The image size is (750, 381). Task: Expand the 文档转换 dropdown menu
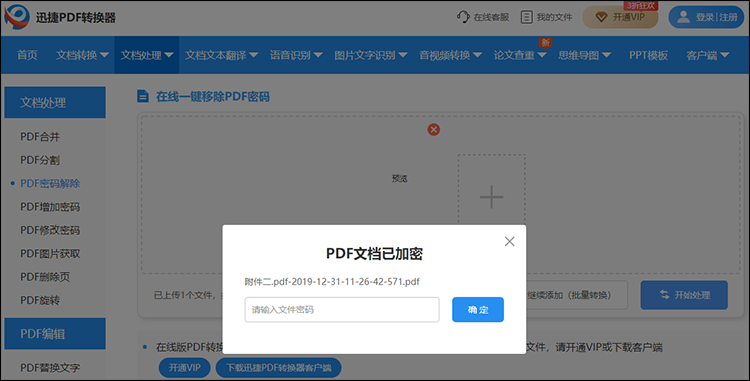[x=105, y=55]
